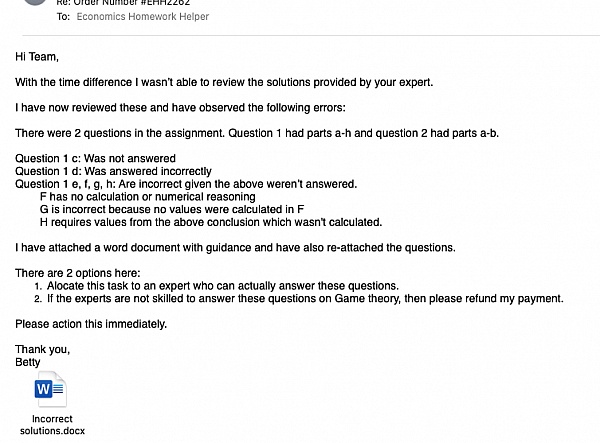The height and width of the screenshot is (443, 600).
Task: Click the 'H requires values' indented line
Action: (x=210, y=222)
